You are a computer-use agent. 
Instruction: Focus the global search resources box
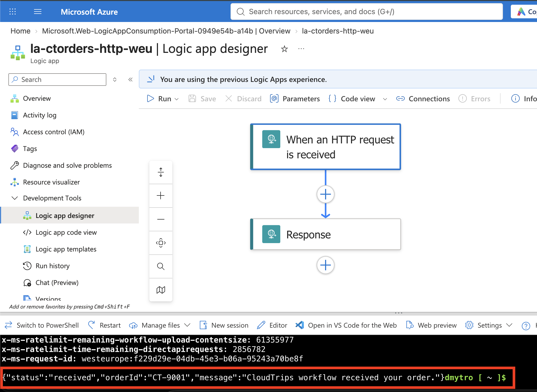pos(366,12)
